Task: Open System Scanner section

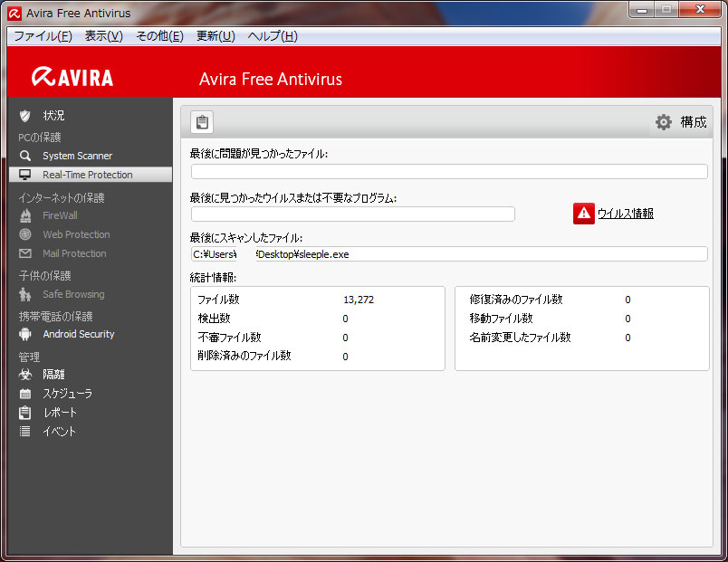Action: 78,156
